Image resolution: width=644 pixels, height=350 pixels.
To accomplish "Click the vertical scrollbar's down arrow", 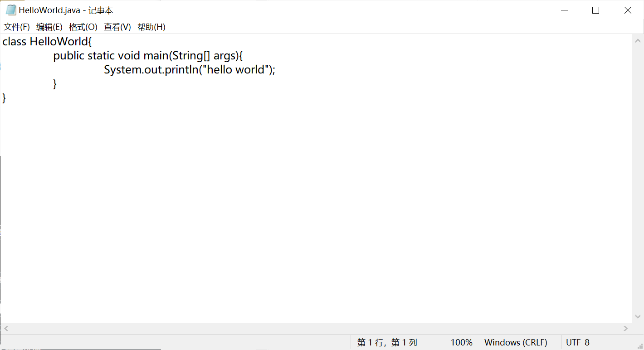I will [638, 316].
